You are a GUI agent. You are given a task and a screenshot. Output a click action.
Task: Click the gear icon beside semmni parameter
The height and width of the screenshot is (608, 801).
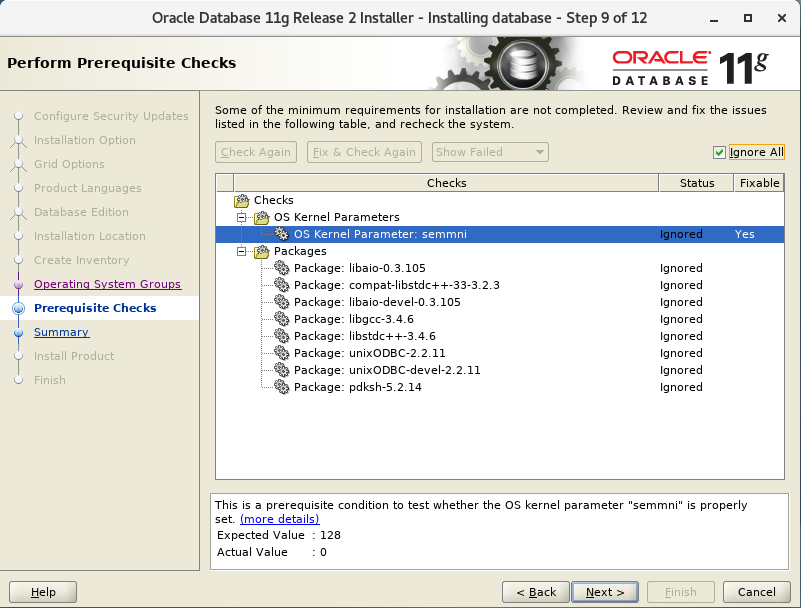pyautogui.click(x=281, y=234)
